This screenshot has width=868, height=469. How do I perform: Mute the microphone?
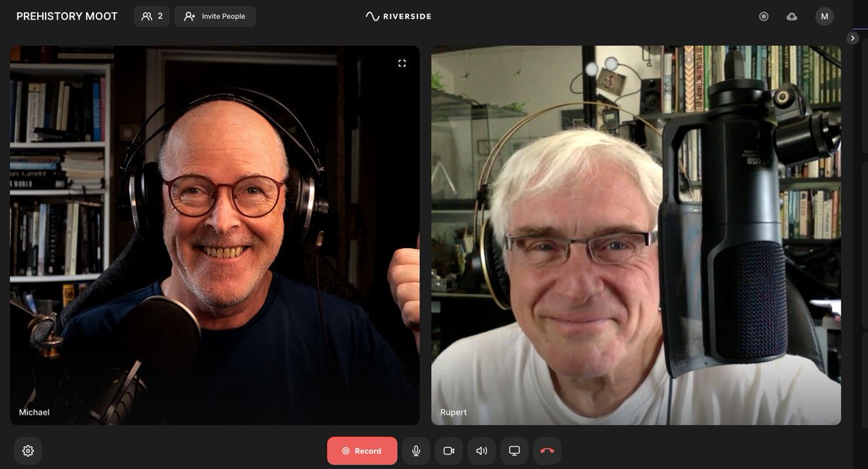(415, 450)
